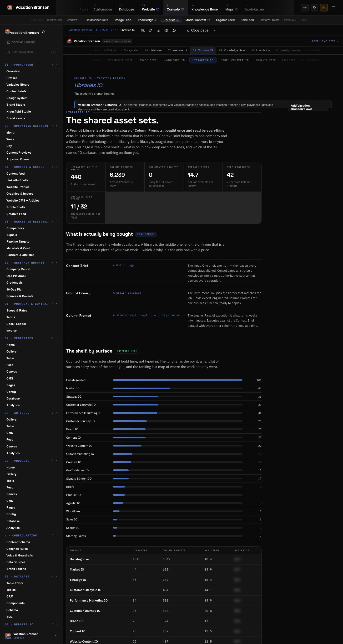Open Approval Queue in the sidebar

pyautogui.click(x=18, y=159)
